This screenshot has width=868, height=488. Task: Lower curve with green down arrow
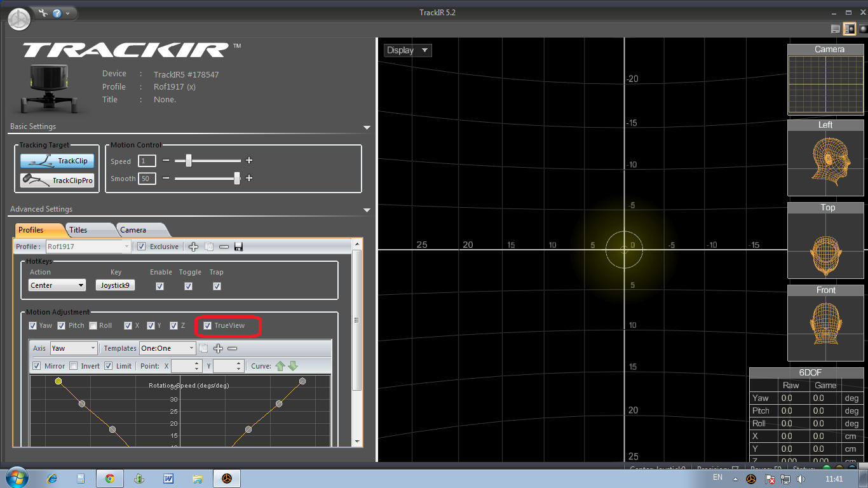coord(293,366)
